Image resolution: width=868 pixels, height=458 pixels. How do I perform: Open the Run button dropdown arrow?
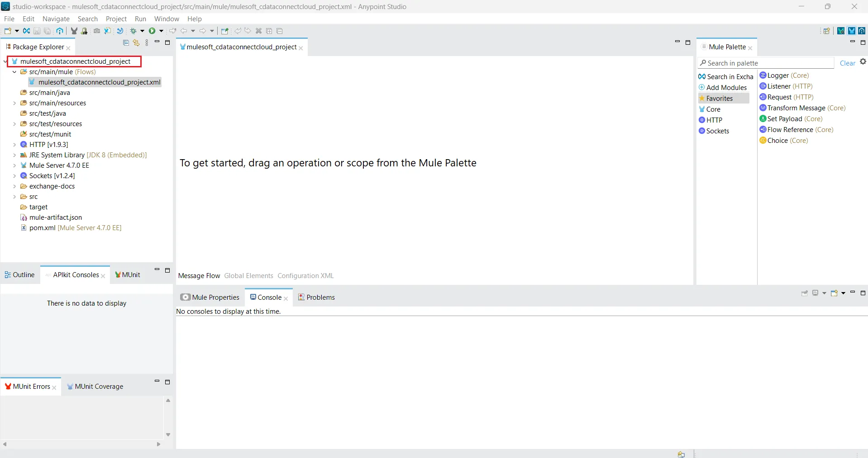(x=161, y=31)
